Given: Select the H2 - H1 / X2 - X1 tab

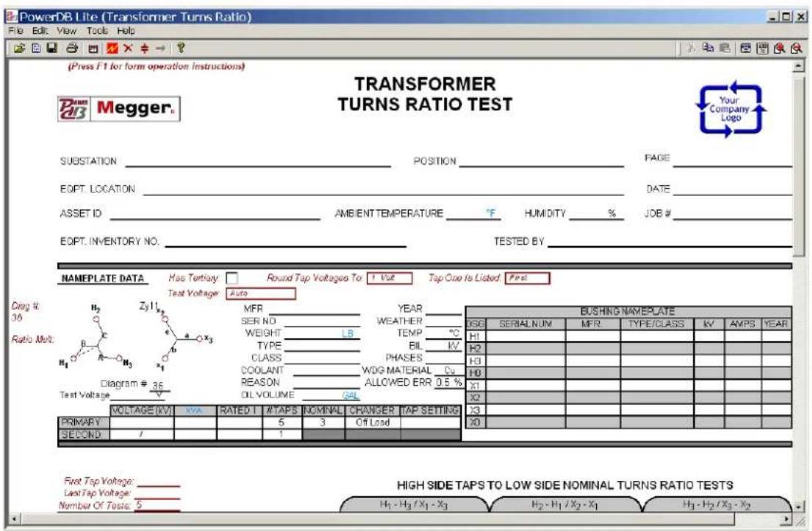Looking at the screenshot, I should coord(565,505).
